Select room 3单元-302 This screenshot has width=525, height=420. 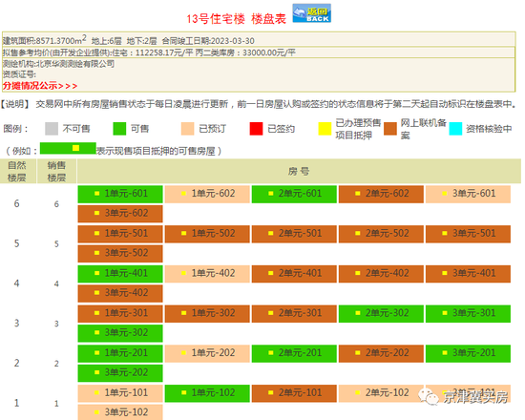120,333
